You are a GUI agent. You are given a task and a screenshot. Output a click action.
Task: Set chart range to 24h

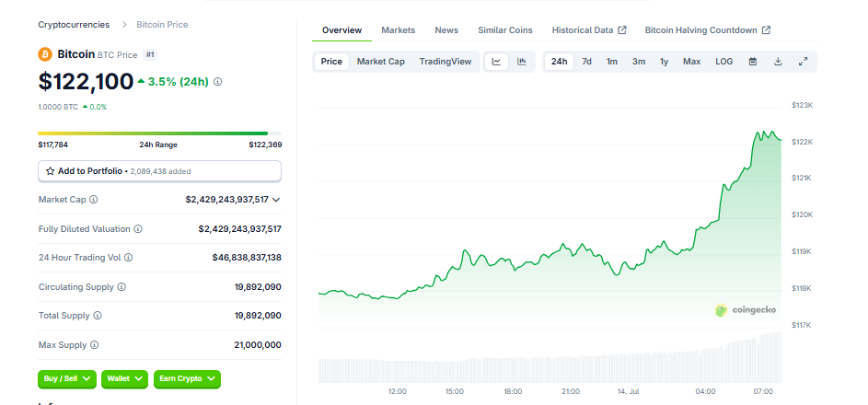click(560, 62)
